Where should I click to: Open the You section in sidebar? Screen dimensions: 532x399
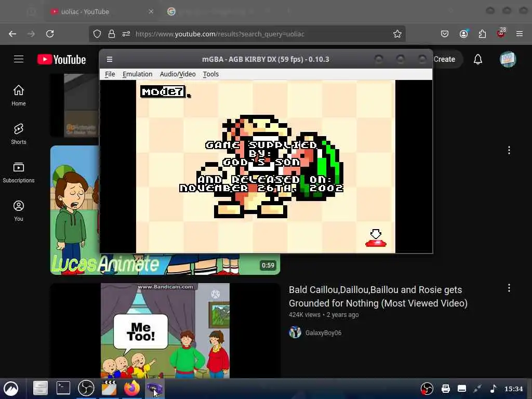19,211
